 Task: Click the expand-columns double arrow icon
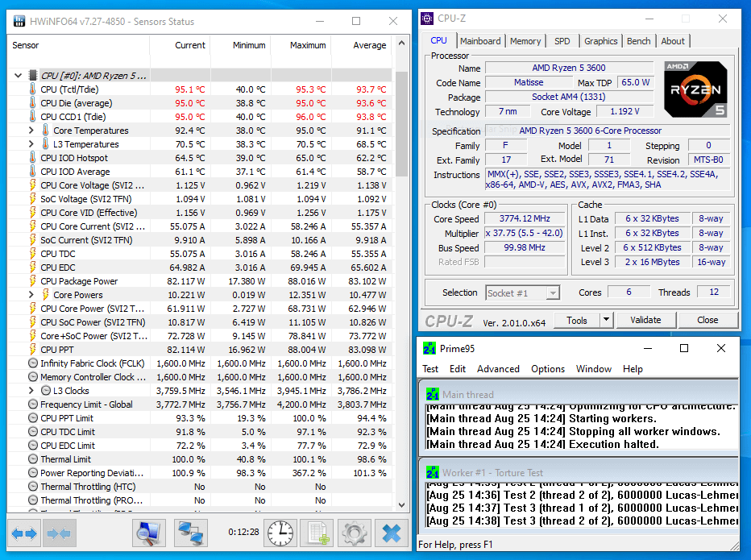[x=23, y=533]
